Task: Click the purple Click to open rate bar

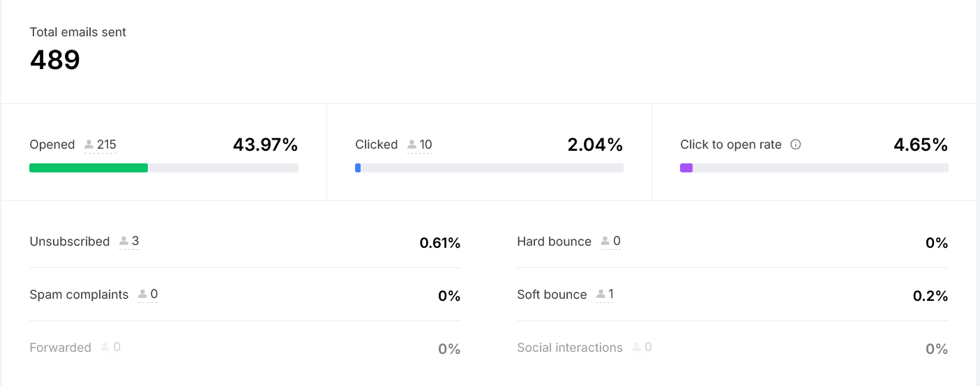Action: [686, 168]
